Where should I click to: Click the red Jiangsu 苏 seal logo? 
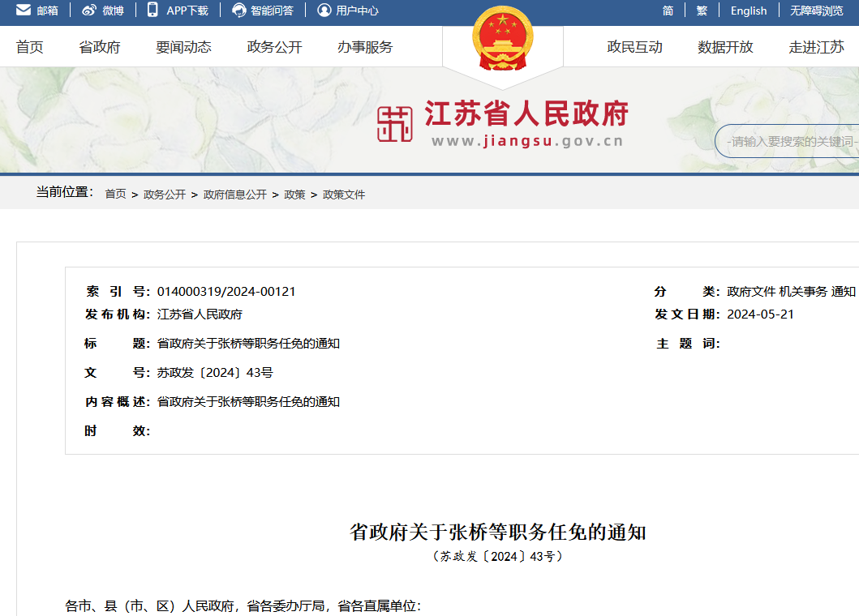[394, 124]
